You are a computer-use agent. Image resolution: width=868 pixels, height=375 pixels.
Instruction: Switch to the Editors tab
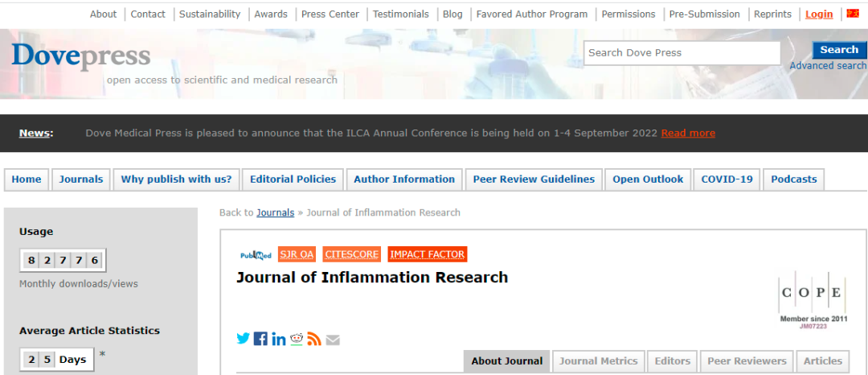672,361
